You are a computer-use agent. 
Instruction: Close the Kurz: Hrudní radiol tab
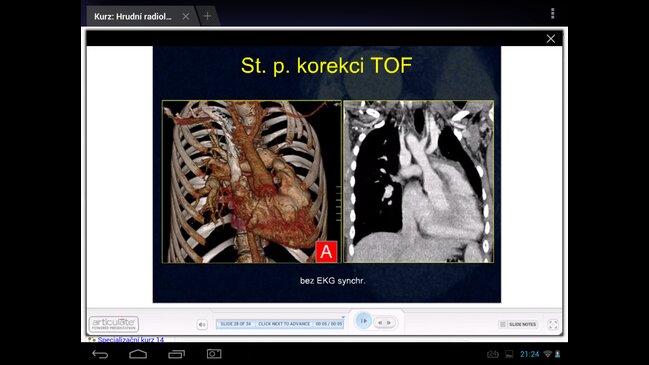[x=186, y=16]
